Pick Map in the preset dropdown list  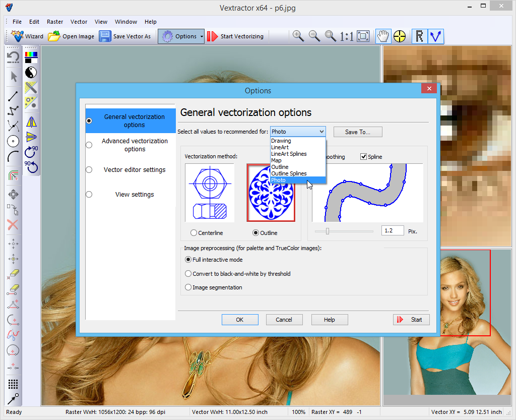pos(276,160)
